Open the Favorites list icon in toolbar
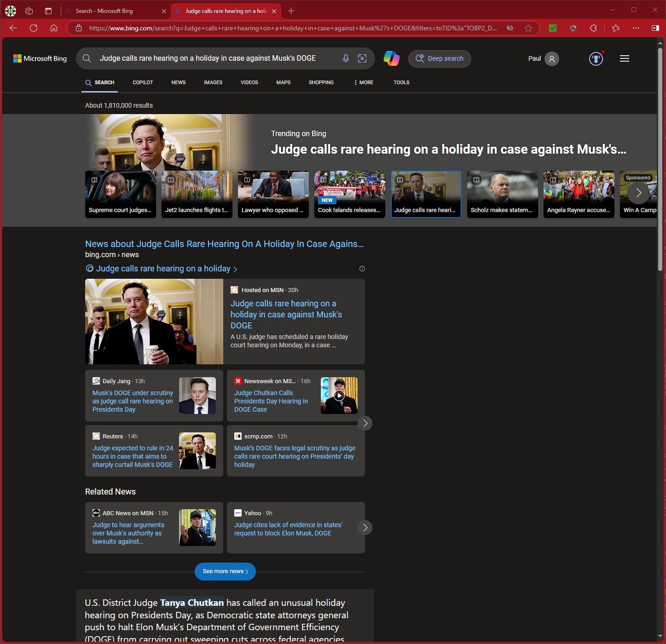The image size is (666, 644). (616, 28)
